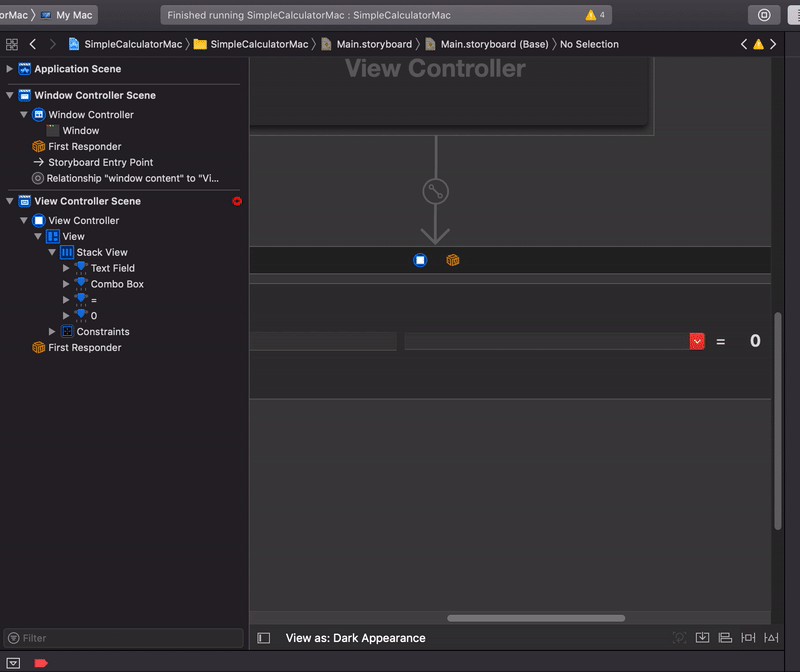Collapse the Window Controller Scene
Viewport: 800px width, 672px height.
coord(10,95)
